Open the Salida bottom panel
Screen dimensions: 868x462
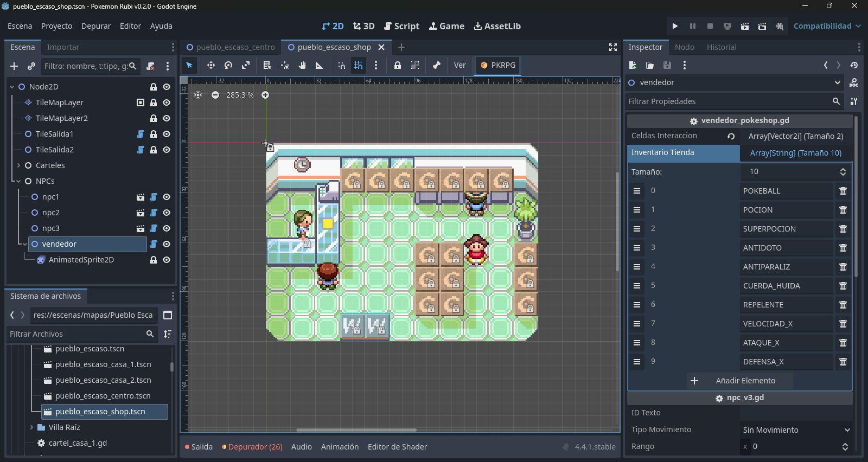point(199,447)
